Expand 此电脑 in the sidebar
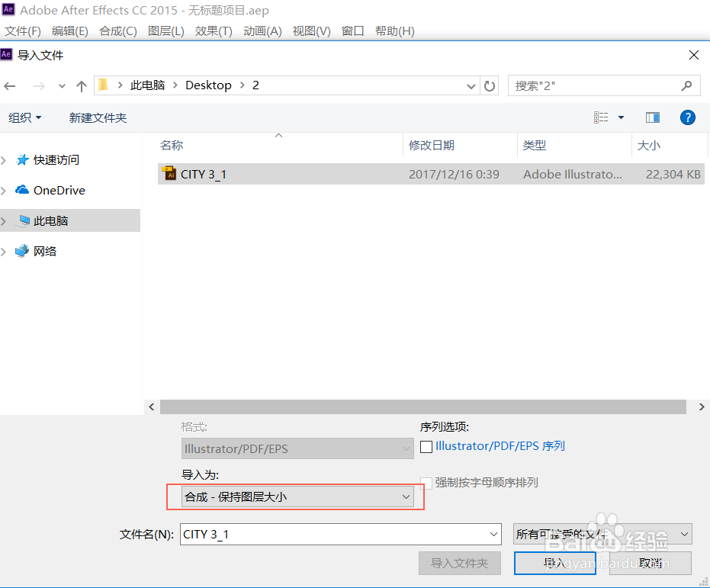The width and height of the screenshot is (710, 588). tap(6, 220)
